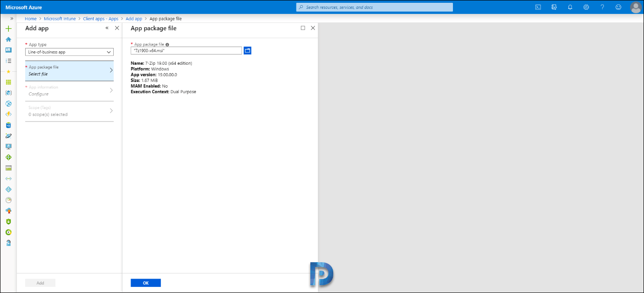Open portal settings gear
The height and width of the screenshot is (293, 644).
(x=586, y=7)
